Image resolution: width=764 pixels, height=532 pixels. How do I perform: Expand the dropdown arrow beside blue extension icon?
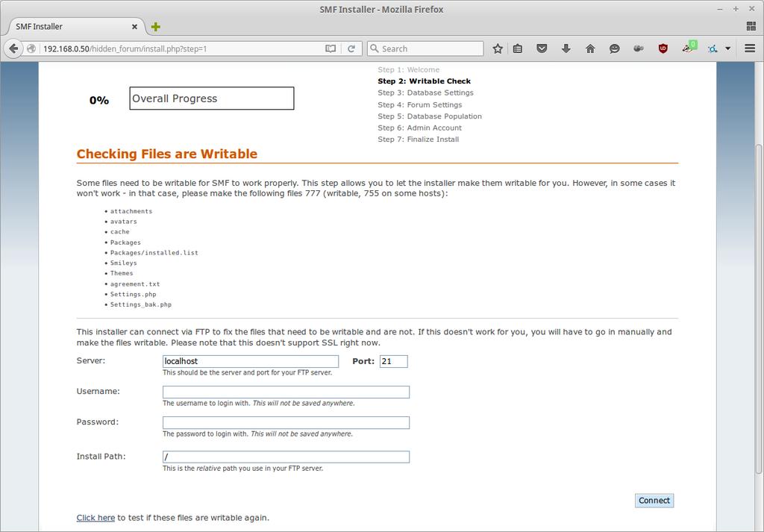tap(728, 48)
